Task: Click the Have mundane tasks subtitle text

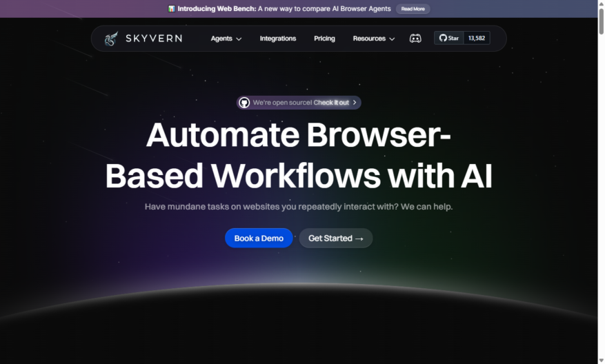Action: (x=299, y=207)
